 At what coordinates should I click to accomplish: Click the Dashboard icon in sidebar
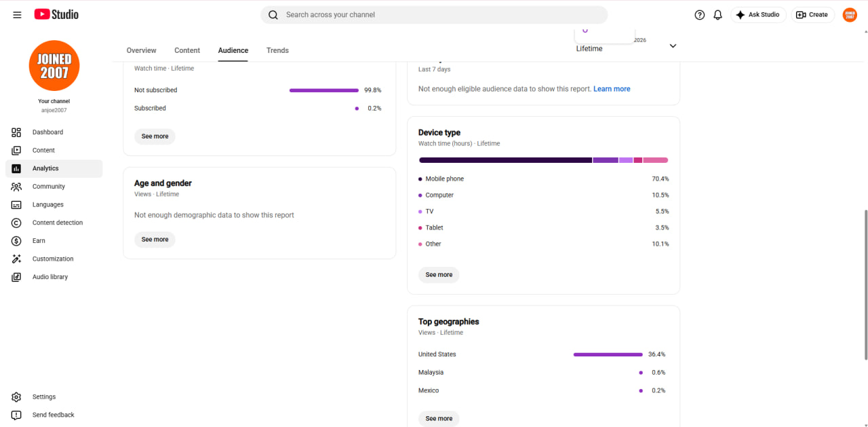[17, 132]
